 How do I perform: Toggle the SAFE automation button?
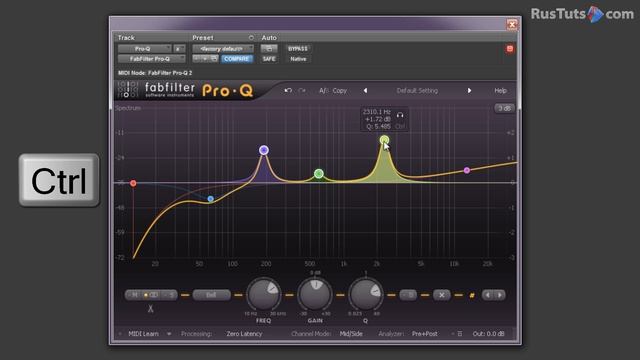269,59
